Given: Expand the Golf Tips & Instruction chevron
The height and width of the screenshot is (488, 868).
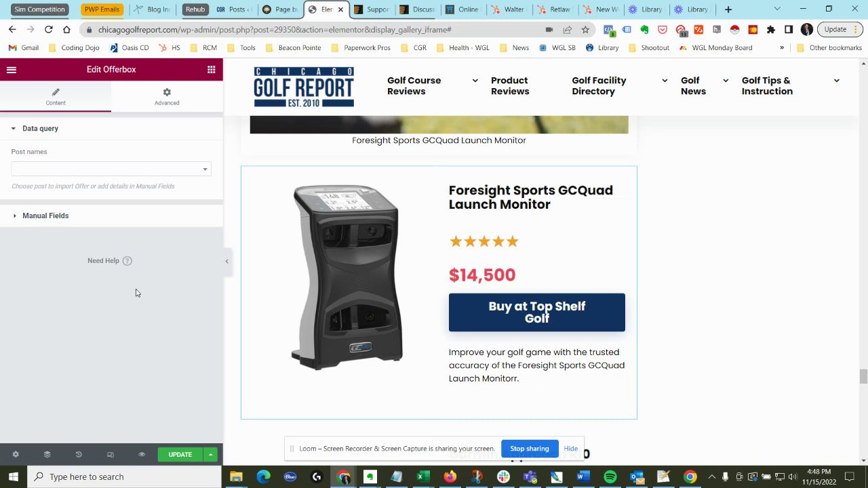Looking at the screenshot, I should click(x=837, y=81).
